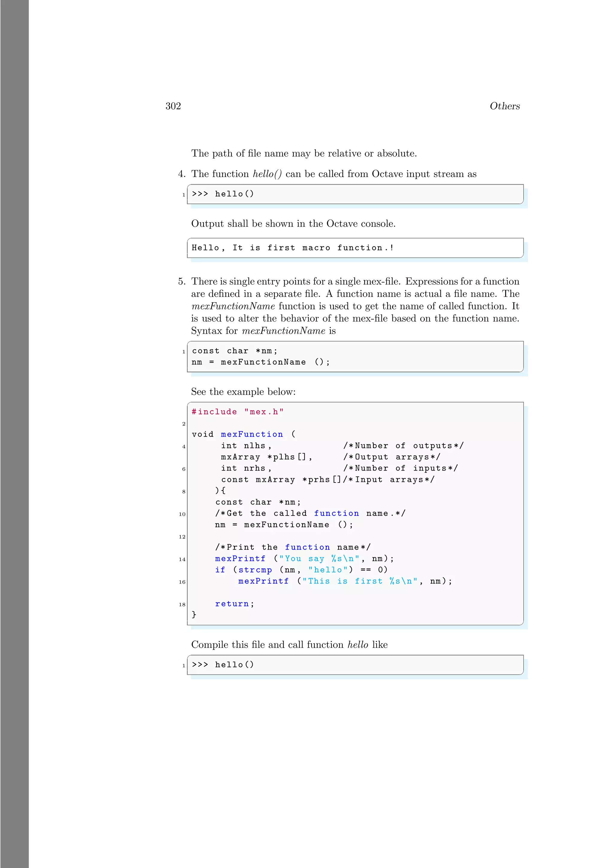
Task: Click the 'mxArray *plhs[],' parameter line
Action: tap(267, 457)
